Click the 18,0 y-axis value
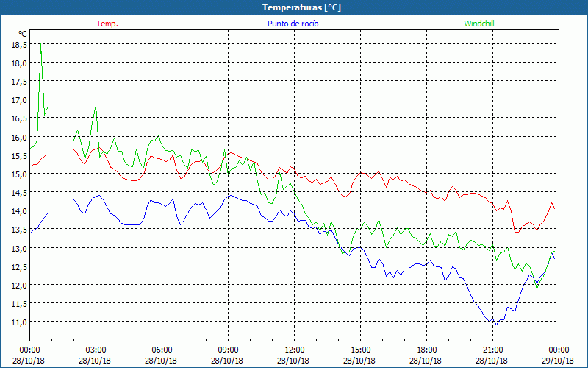 pos(20,63)
